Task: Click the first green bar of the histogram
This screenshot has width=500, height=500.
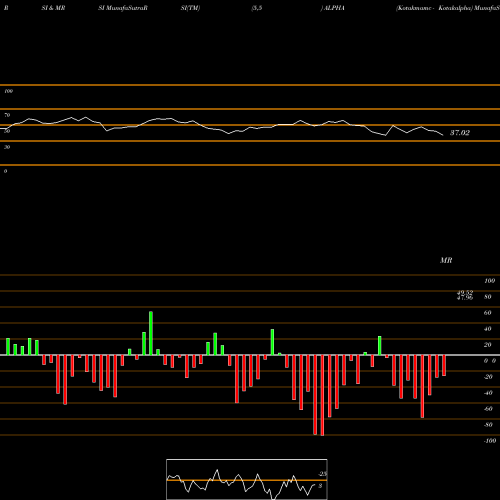Action: pos(8,347)
